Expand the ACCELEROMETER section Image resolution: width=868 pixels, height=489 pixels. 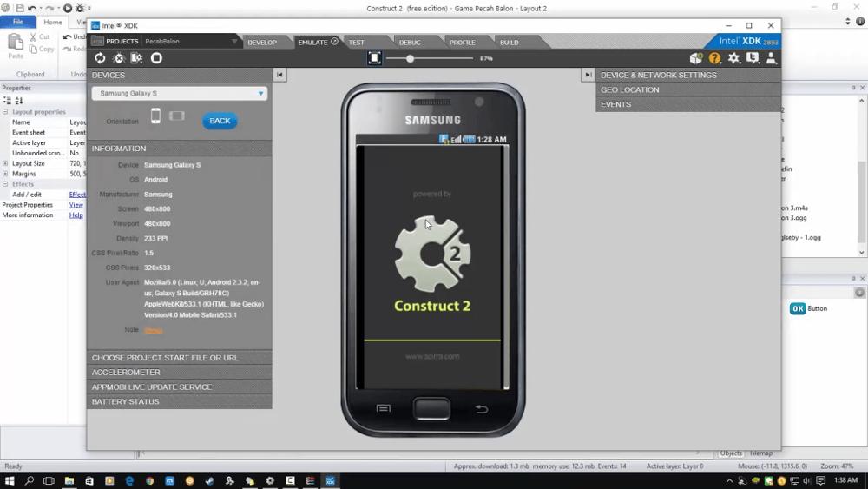[180, 372]
